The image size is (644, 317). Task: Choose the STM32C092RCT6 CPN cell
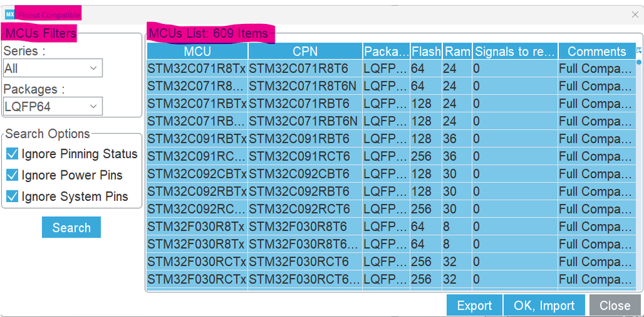click(x=305, y=209)
